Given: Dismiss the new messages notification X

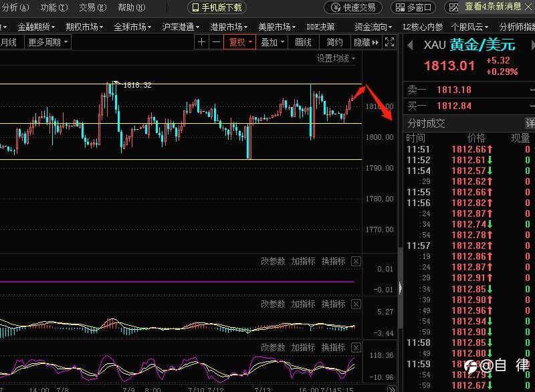Looking at the screenshot, I should coord(528,7).
